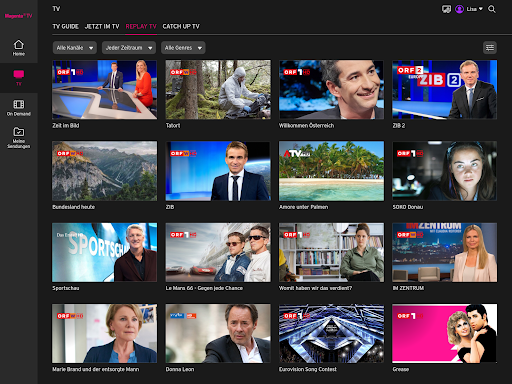Open the list view settings icon
Viewport: 512px width, 384px height.
(x=490, y=48)
